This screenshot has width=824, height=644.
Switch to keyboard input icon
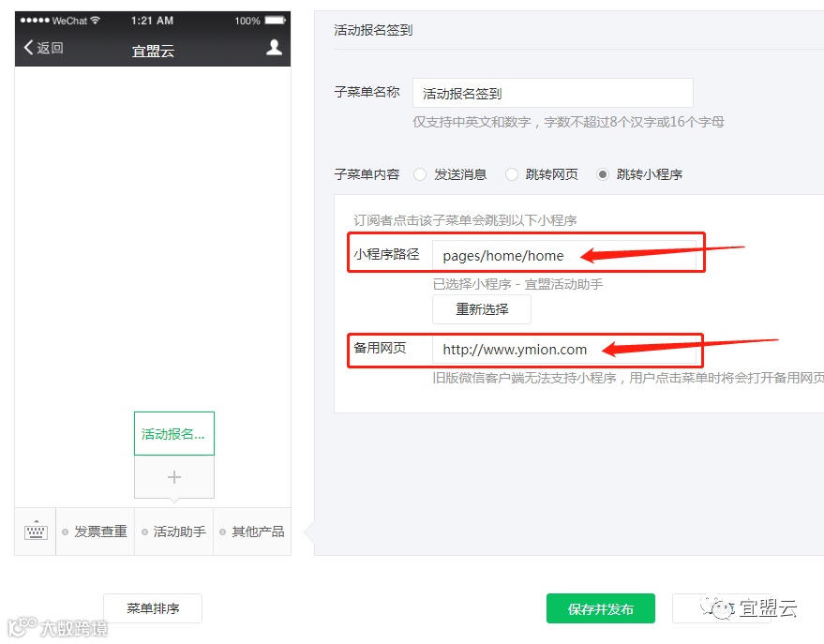36,532
